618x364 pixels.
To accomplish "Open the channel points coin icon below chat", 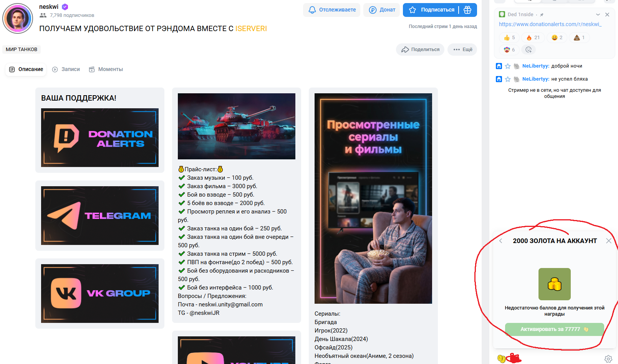I will click(x=501, y=359).
